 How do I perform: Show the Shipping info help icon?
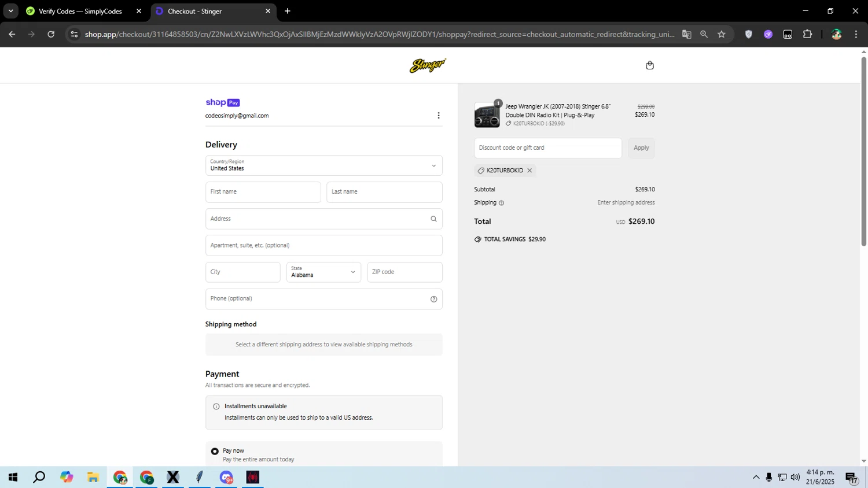coord(502,203)
